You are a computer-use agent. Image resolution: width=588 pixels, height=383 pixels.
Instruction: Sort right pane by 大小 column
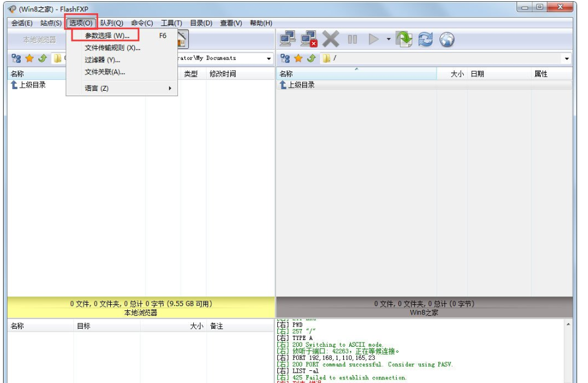452,74
